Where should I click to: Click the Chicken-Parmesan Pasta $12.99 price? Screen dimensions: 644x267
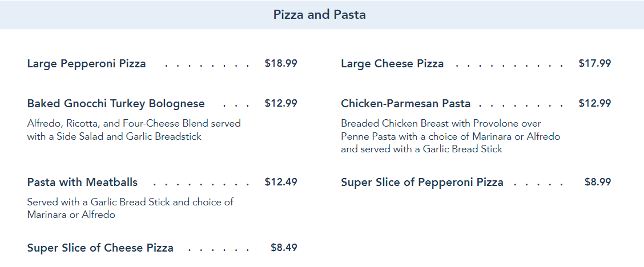click(594, 103)
